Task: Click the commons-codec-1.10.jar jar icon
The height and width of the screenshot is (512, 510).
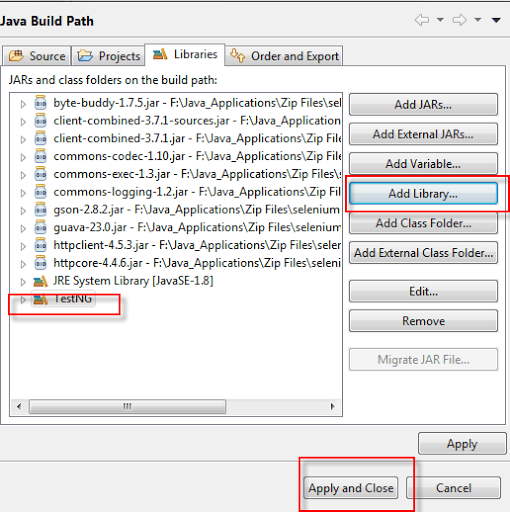Action: [x=41, y=156]
